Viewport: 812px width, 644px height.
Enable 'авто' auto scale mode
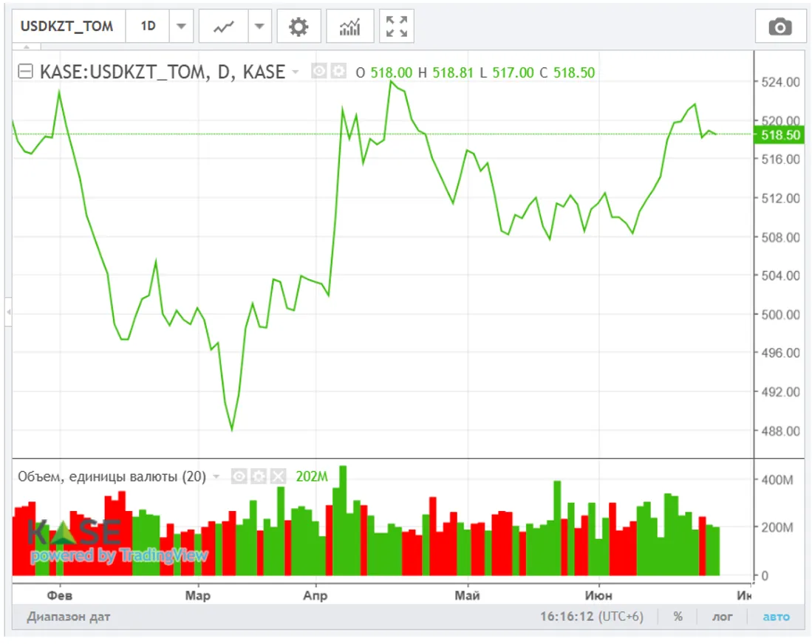tap(775, 617)
